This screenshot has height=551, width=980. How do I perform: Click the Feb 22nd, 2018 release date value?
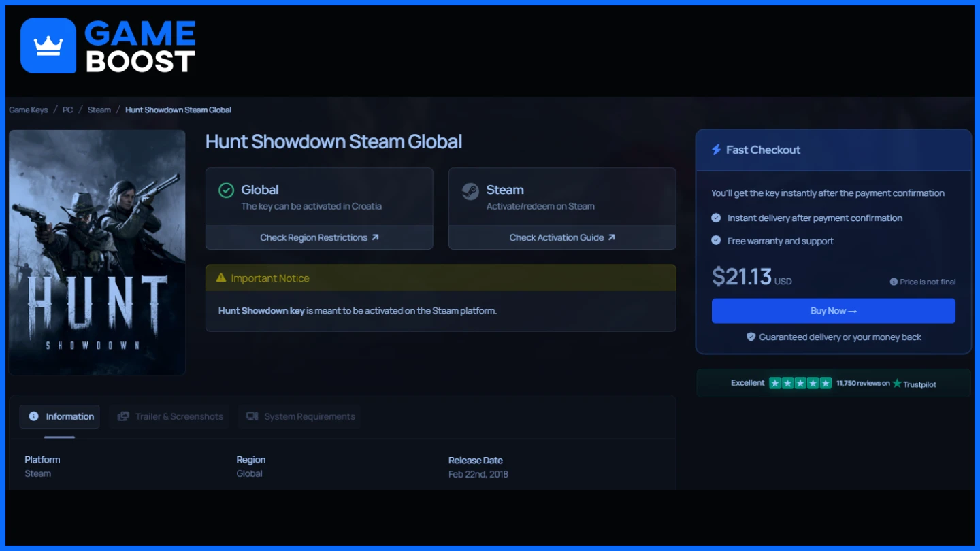(x=478, y=474)
